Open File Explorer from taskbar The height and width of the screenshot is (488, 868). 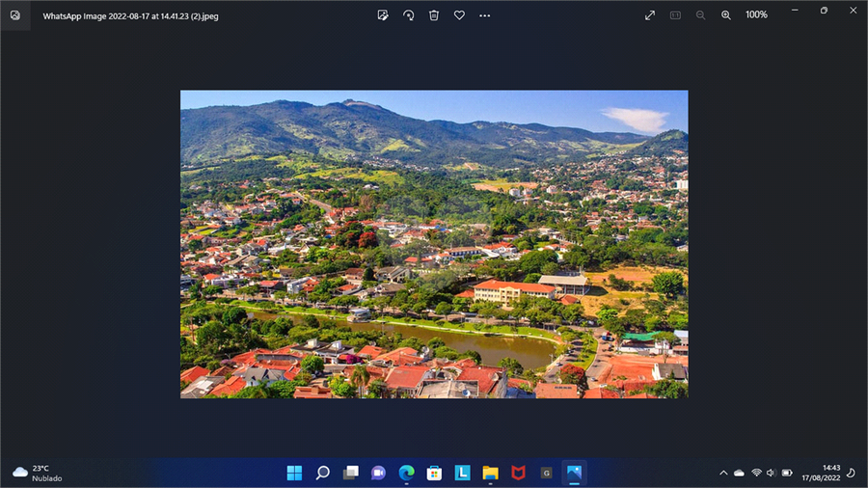tap(491, 473)
